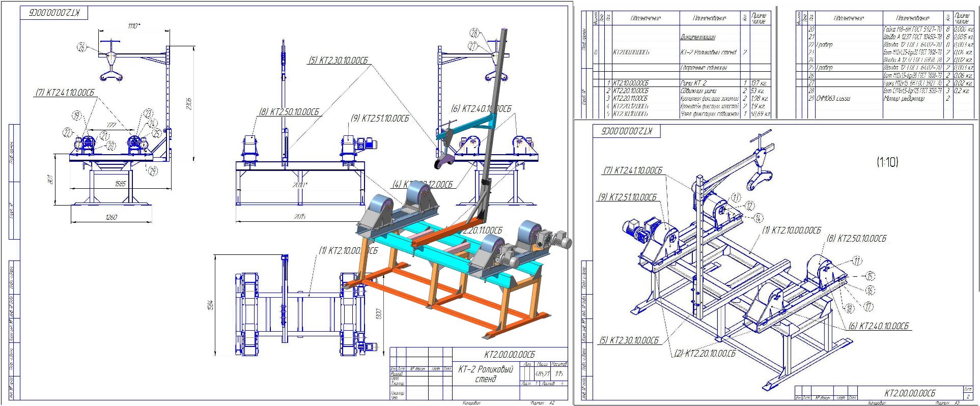This screenshot has width=980, height=406.
Task: Select position balloon 18 on the isometric view
Action: pos(850,308)
